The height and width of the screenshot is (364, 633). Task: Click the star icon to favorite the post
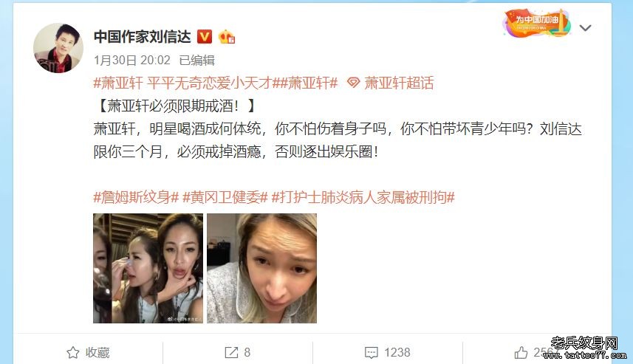[x=72, y=352]
